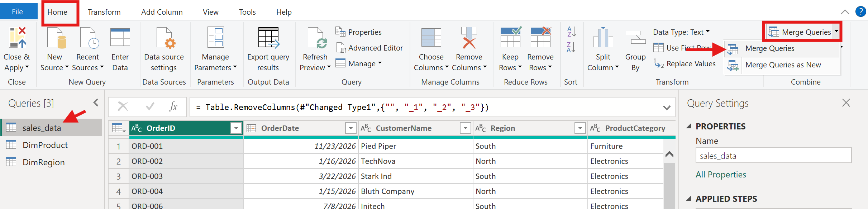
Task: Click the Refresh Preview icon
Action: (317, 38)
